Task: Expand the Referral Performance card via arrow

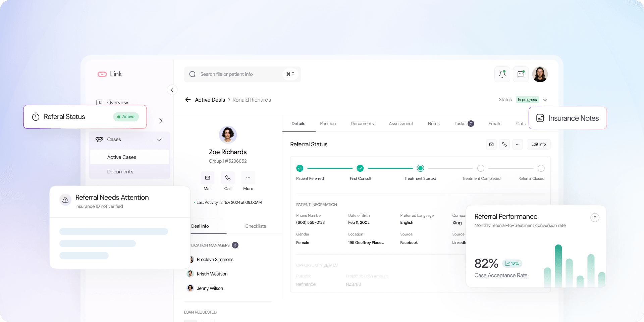Action: pyautogui.click(x=595, y=218)
